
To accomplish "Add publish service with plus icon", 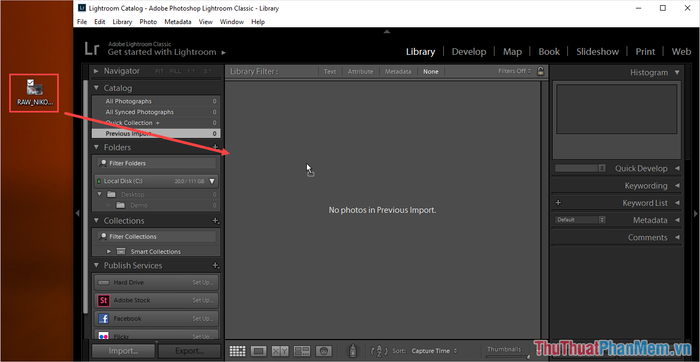I will (215, 266).
